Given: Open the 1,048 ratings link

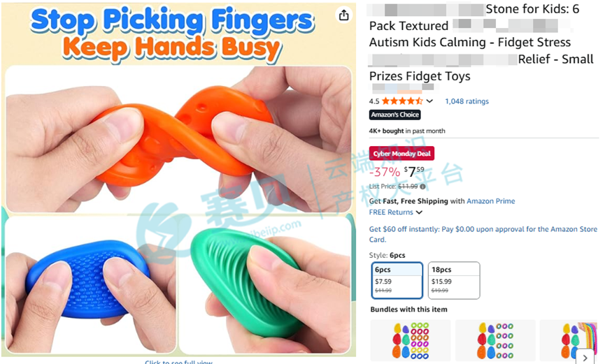Looking at the screenshot, I should tap(467, 101).
